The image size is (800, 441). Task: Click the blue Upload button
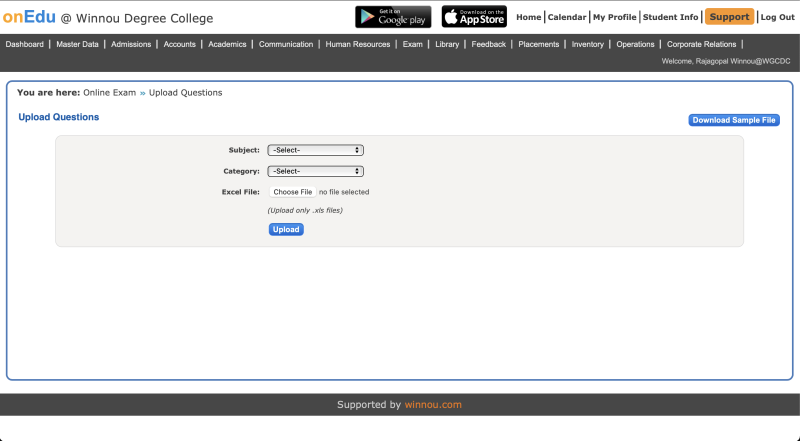pos(286,229)
